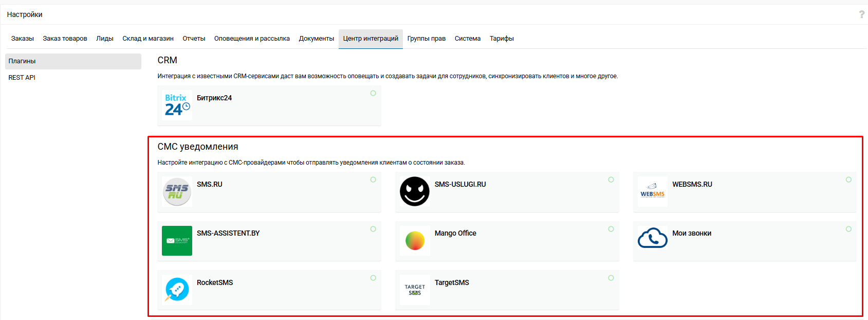
Task: Toggle the TargetSMS status indicator
Action: (611, 278)
